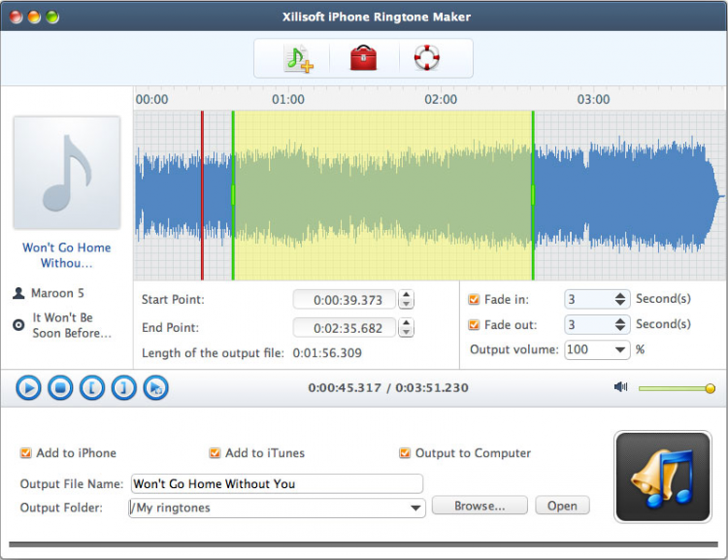This screenshot has width=728, height=560.
Task: Stop playback with the Stop button
Action: coord(60,387)
